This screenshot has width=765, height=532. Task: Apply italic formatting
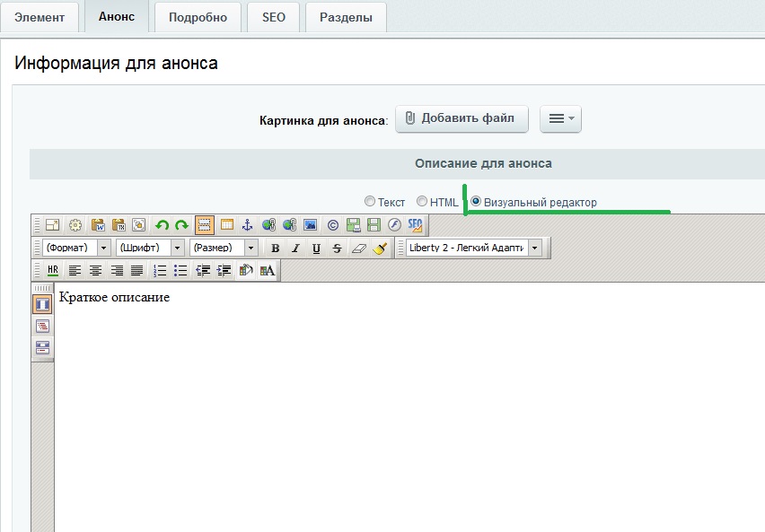295,249
